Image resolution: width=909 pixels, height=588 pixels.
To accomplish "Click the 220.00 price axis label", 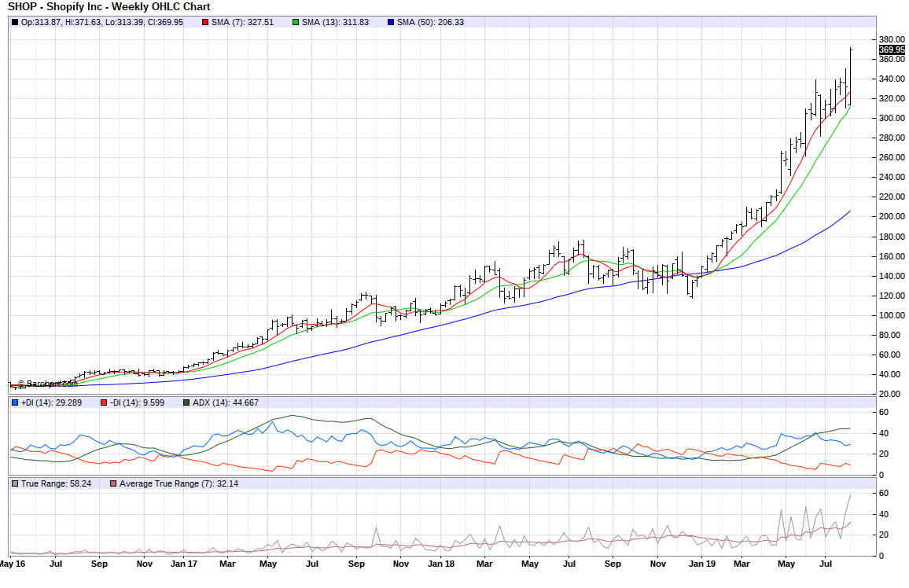I will 892,197.
